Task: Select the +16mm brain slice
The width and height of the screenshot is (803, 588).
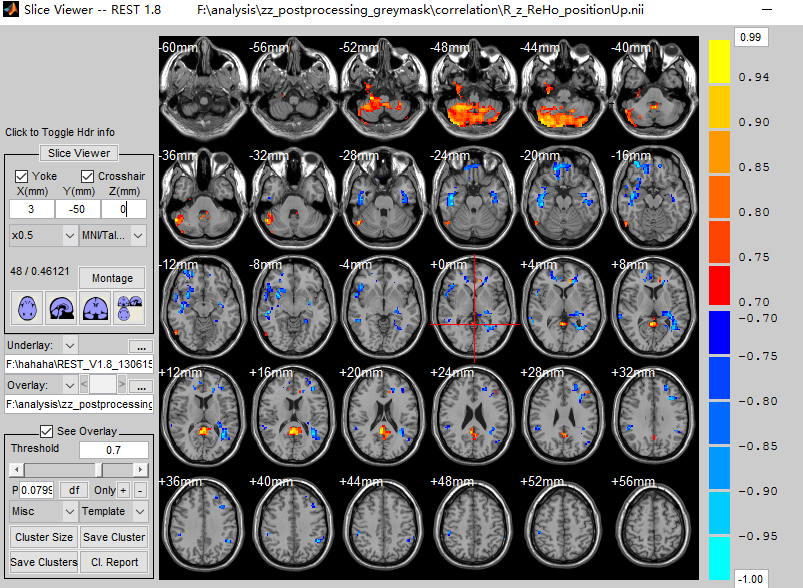Action: [x=293, y=416]
